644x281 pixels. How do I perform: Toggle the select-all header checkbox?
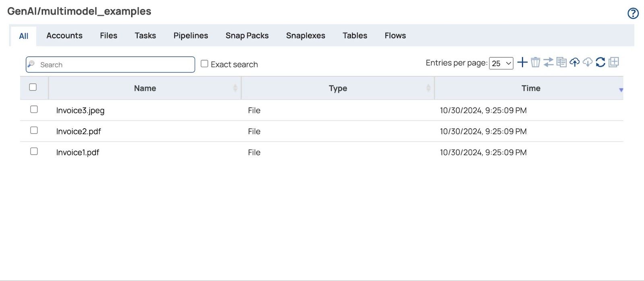point(33,87)
